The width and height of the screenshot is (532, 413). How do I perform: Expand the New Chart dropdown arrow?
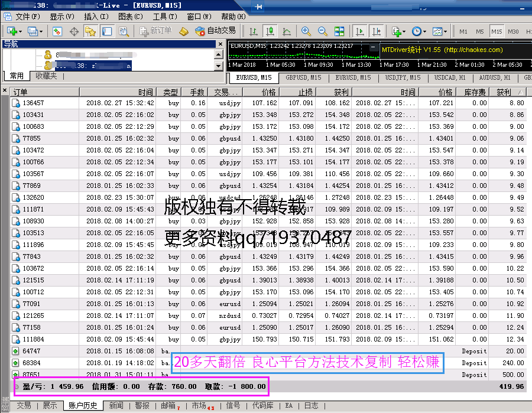tap(20, 32)
